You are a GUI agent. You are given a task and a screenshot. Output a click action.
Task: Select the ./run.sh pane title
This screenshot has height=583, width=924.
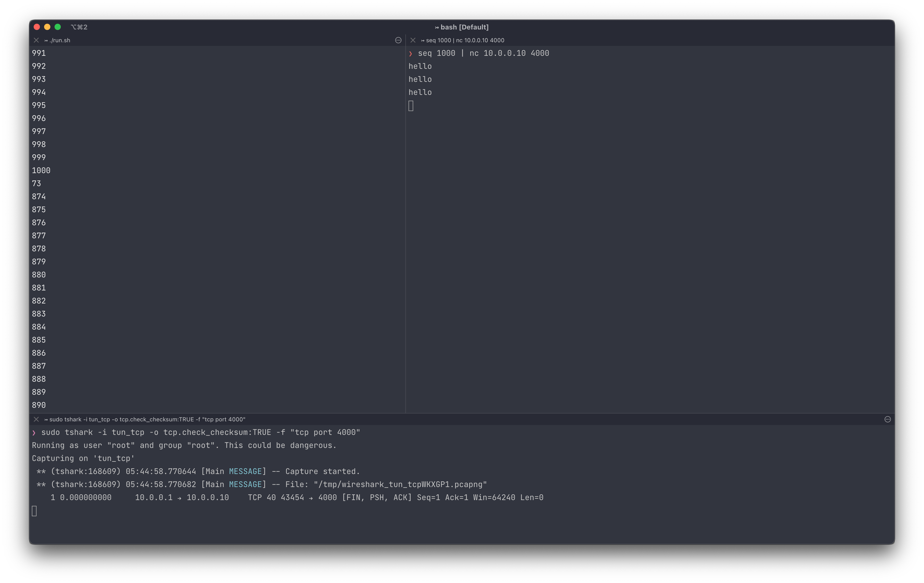coord(59,40)
